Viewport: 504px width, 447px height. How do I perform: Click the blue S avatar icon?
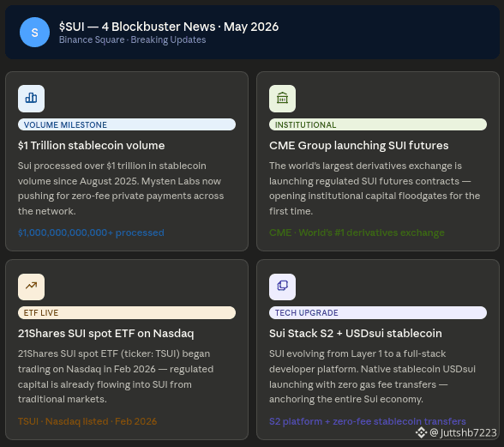click(34, 33)
